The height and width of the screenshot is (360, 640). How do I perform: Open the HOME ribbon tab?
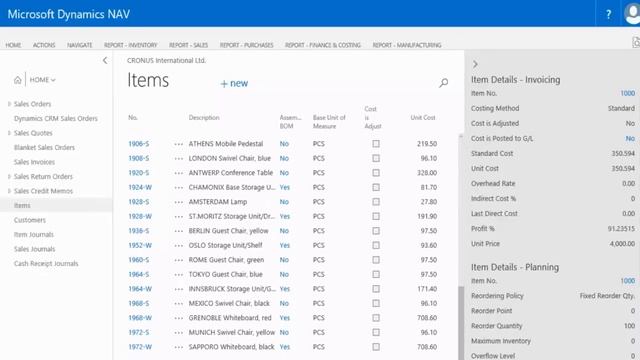coord(13,45)
